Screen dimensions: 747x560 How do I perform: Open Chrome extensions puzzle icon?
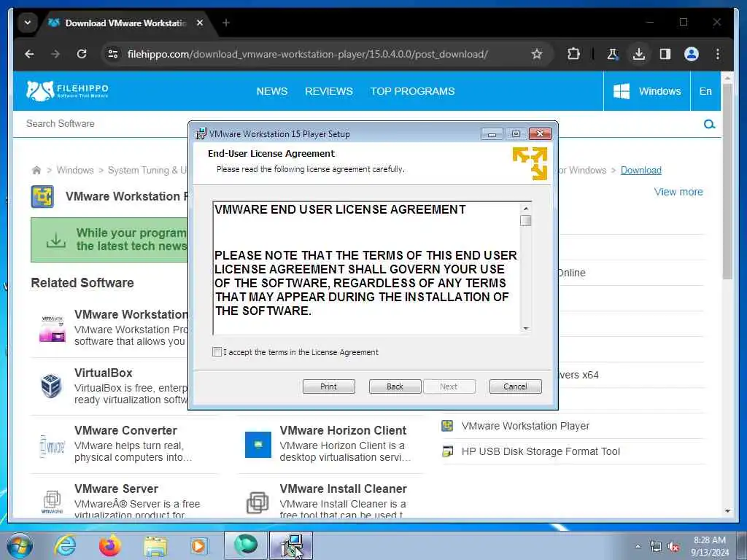[573, 54]
